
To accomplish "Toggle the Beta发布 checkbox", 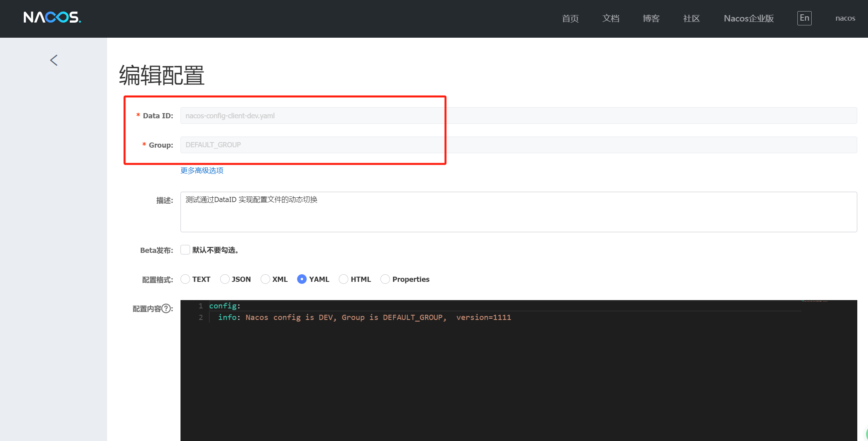I will tap(185, 250).
